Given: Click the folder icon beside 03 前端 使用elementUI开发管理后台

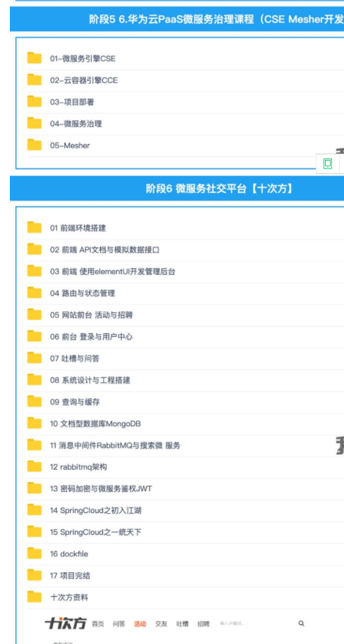Looking at the screenshot, I should 35,271.
